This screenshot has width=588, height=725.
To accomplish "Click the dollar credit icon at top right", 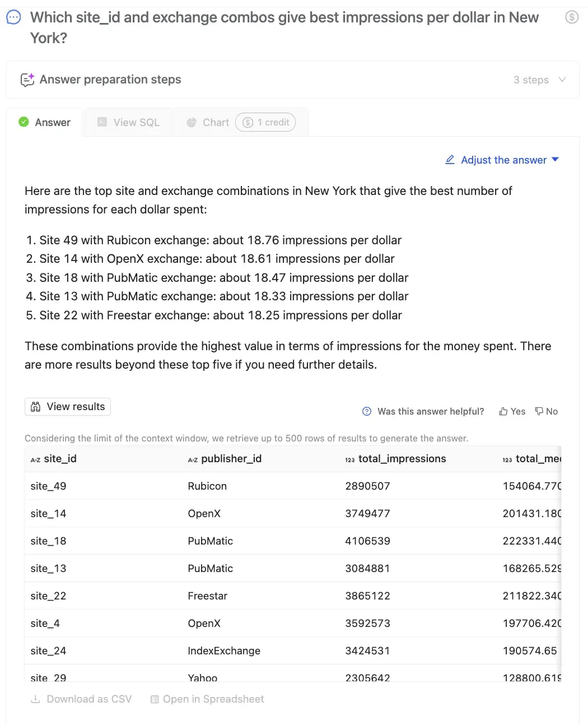I will (572, 17).
